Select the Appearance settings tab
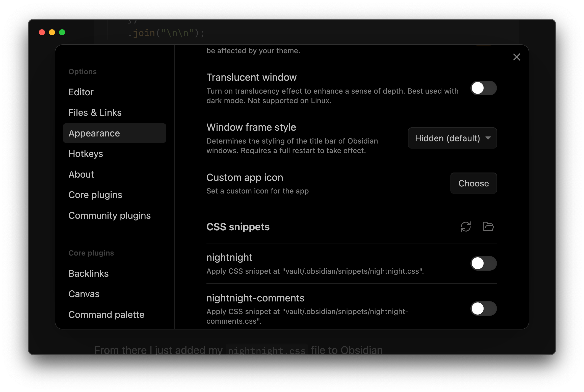Screen dimensions: 584x392 coord(115,133)
